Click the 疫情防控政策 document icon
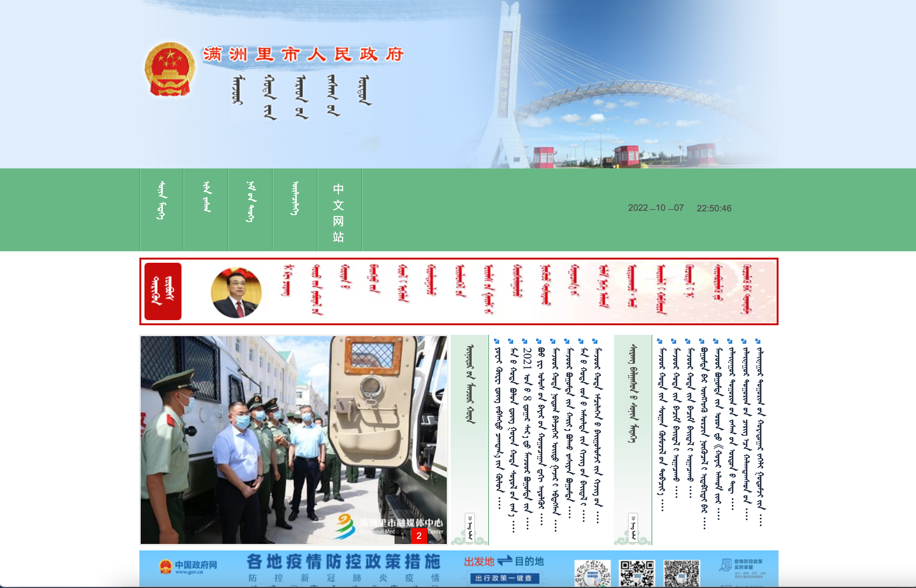916x588 pixels. tap(725, 565)
